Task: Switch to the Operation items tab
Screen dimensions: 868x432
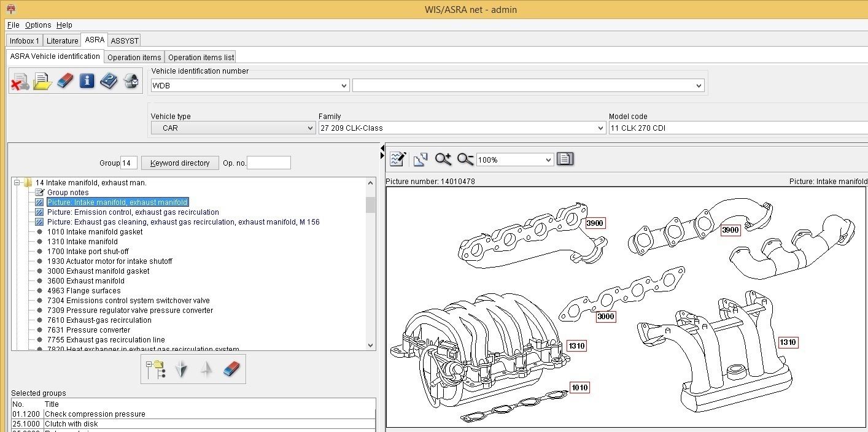Action: tap(134, 57)
